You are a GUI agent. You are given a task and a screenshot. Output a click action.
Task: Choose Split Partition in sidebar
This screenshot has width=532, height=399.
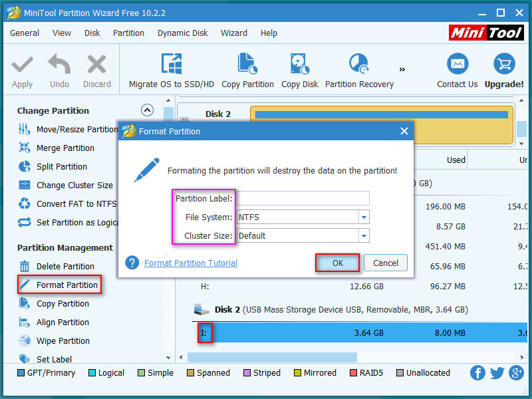(x=53, y=167)
